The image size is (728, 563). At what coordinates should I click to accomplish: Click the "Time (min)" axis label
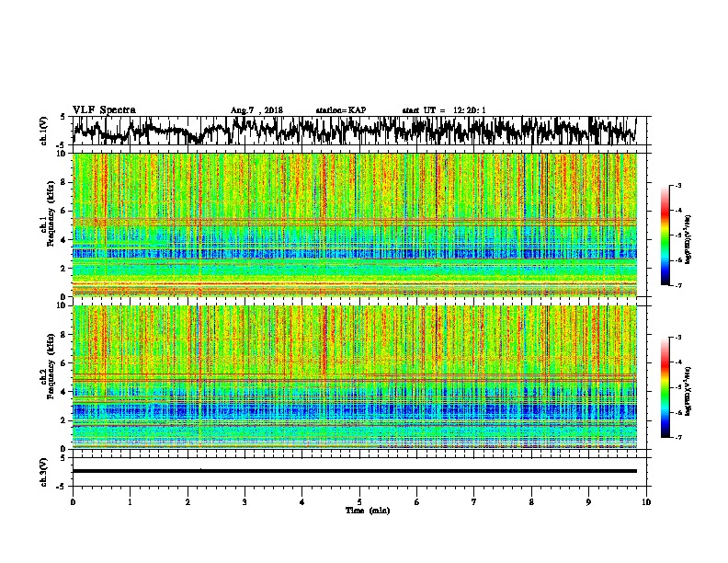(368, 511)
